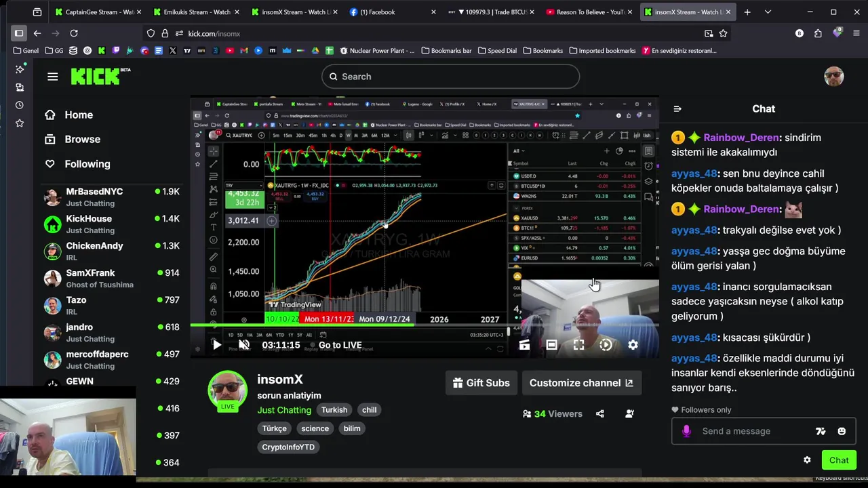This screenshot has width=868, height=488.
Task: Open SamXFrank channel from sidebar
Action: (x=112, y=278)
